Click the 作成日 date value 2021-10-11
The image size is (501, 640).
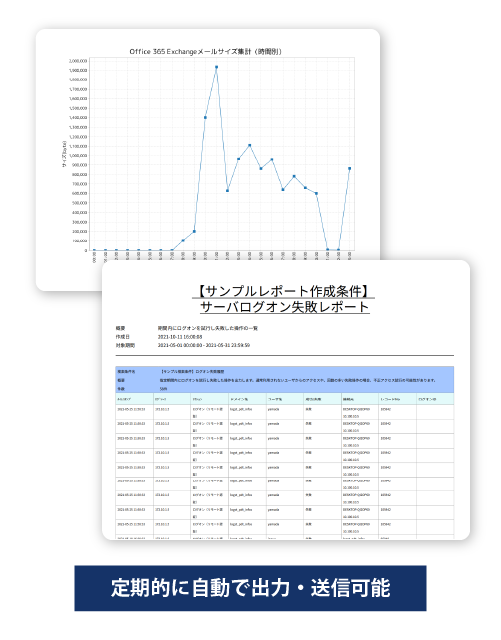click(x=180, y=337)
